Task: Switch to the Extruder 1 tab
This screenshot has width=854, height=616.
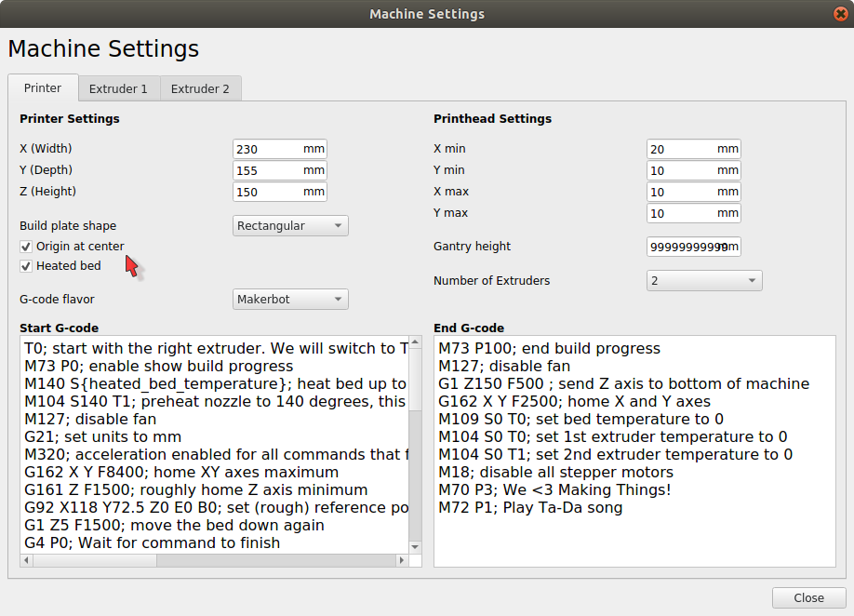Action: (x=118, y=89)
